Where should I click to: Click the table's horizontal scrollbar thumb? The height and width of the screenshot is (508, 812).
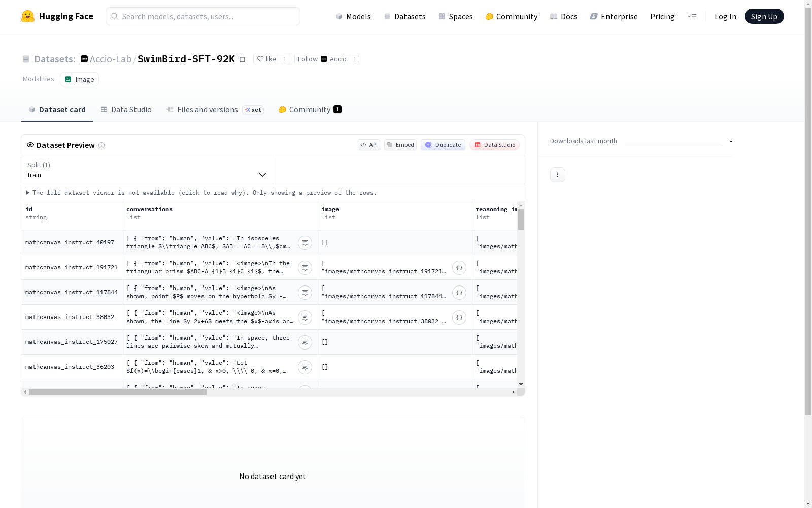(x=118, y=392)
